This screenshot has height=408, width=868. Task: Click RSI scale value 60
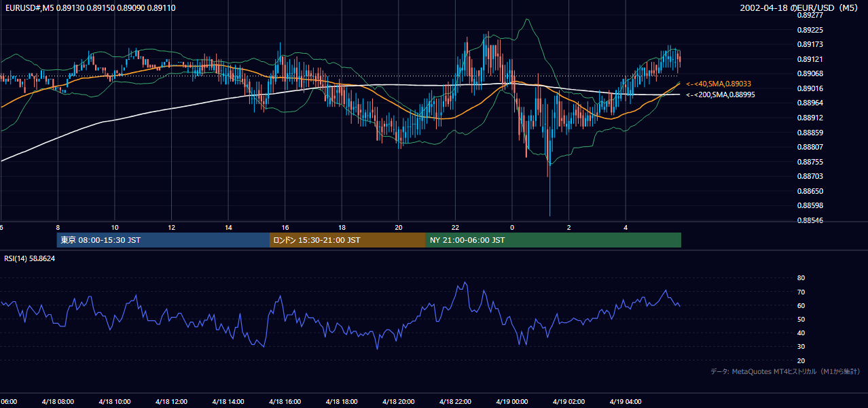(801, 305)
